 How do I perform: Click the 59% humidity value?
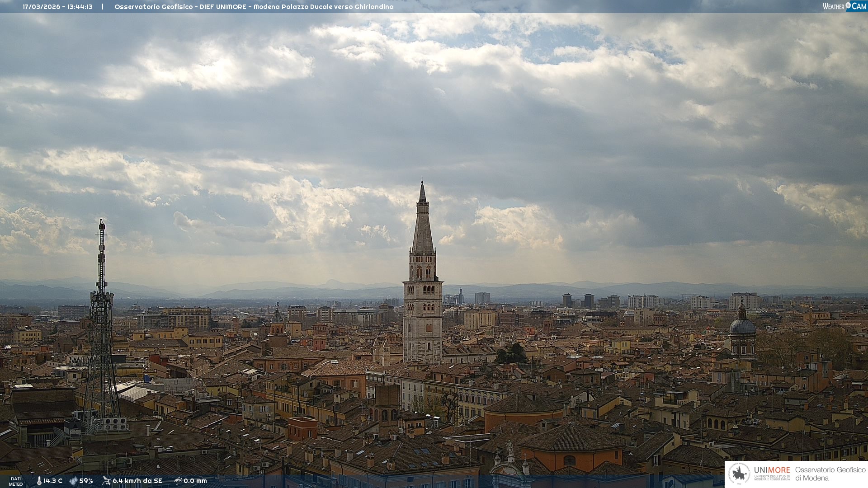pos(86,481)
